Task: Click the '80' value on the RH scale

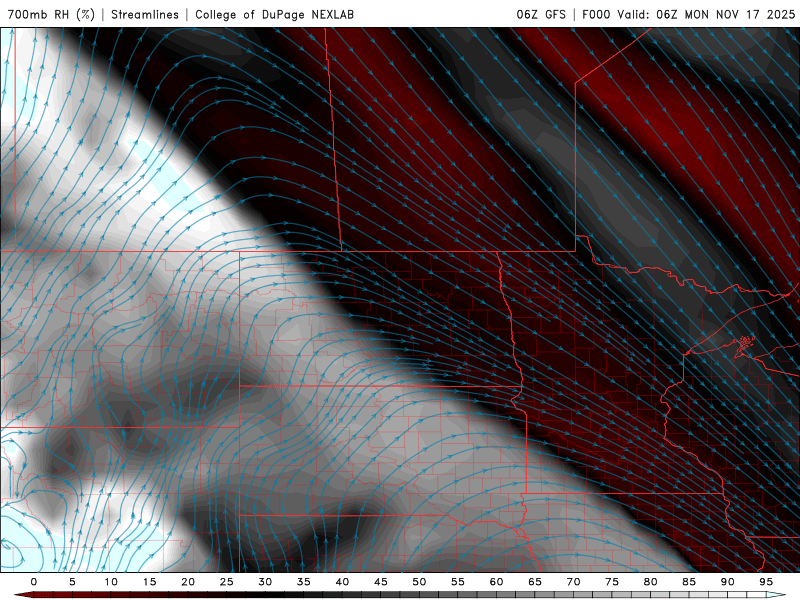Action: (651, 582)
